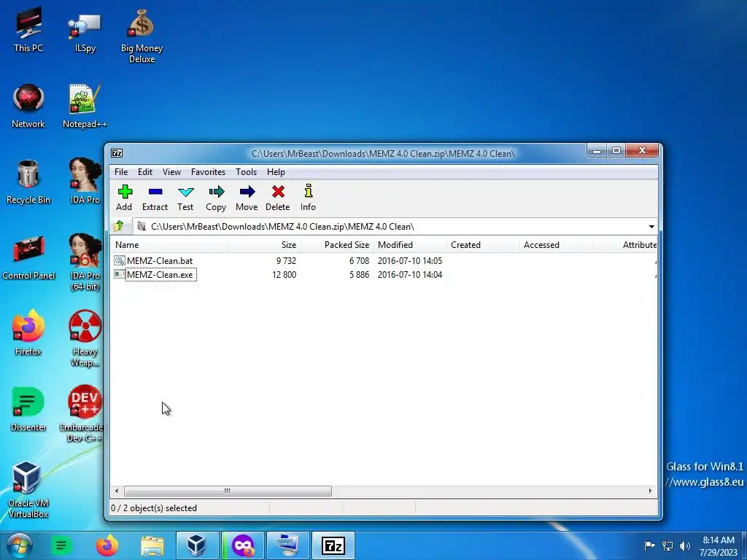
Task: Select Heavy Weapon desktop shortcut
Action: (x=85, y=338)
